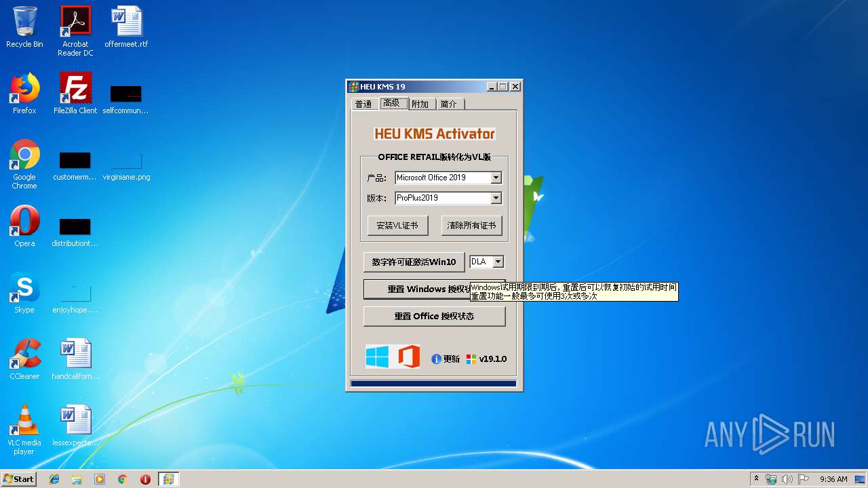Viewport: 868px width, 488px height.
Task: Click the volume speaker tray icon
Action: coord(787,479)
